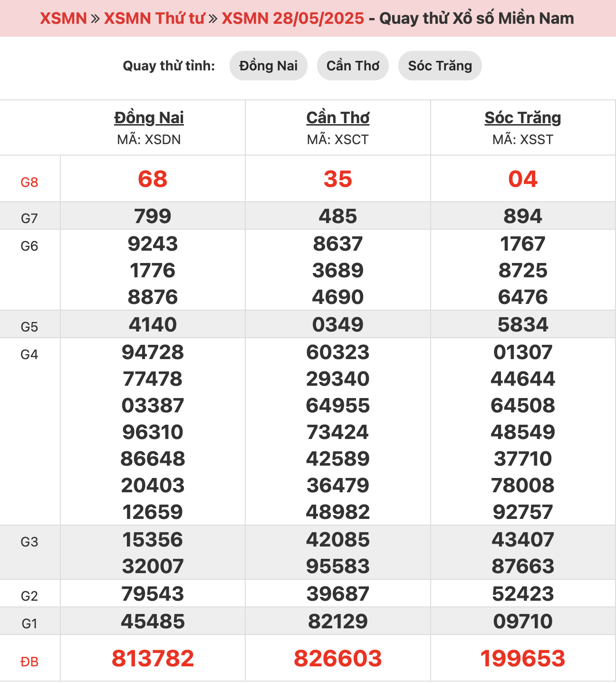Click G6 number 3689
616x683 pixels.
pyautogui.click(x=338, y=271)
